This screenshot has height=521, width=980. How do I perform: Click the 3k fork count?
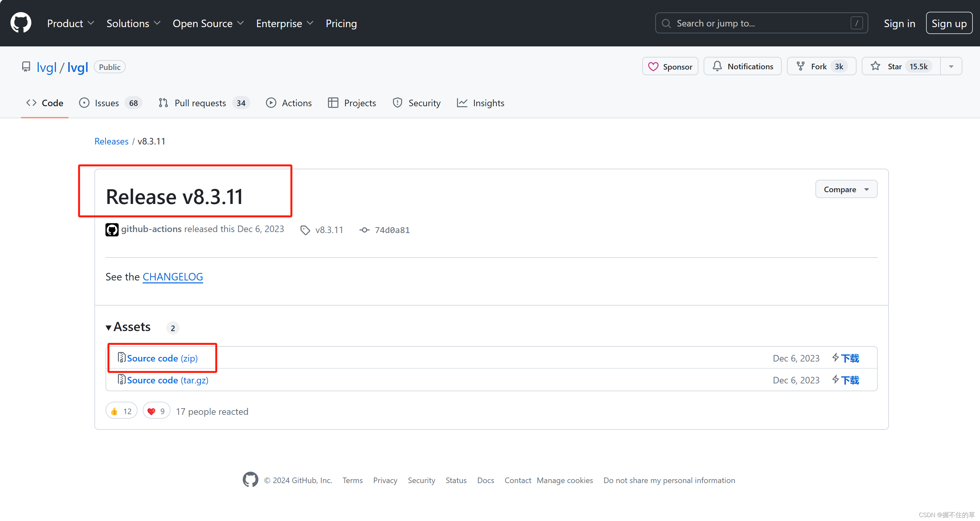click(x=839, y=67)
